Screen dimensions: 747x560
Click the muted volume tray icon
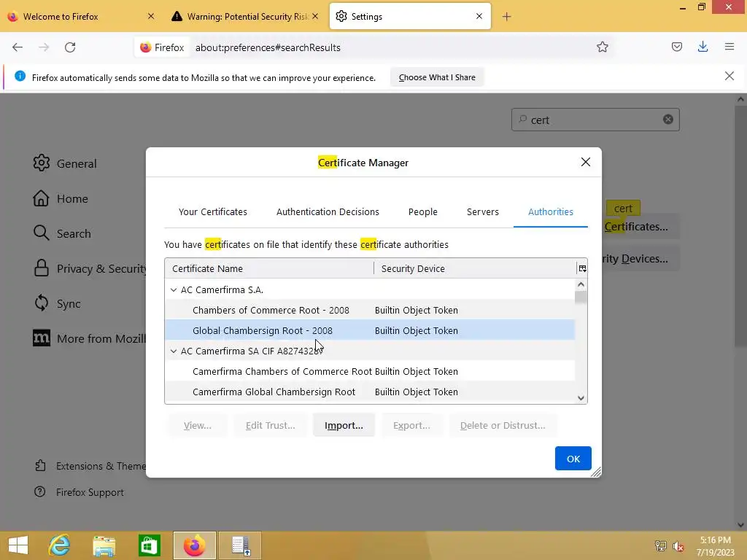(x=678, y=546)
